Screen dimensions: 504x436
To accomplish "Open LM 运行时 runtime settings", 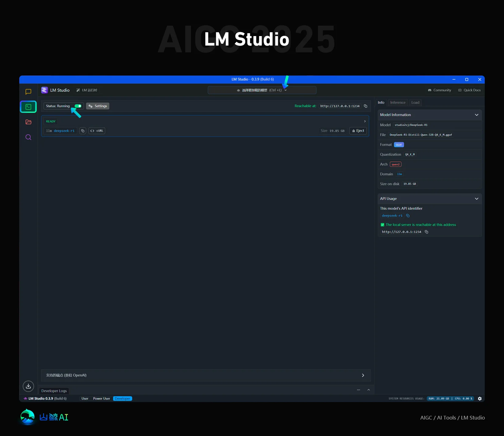I will [x=87, y=90].
